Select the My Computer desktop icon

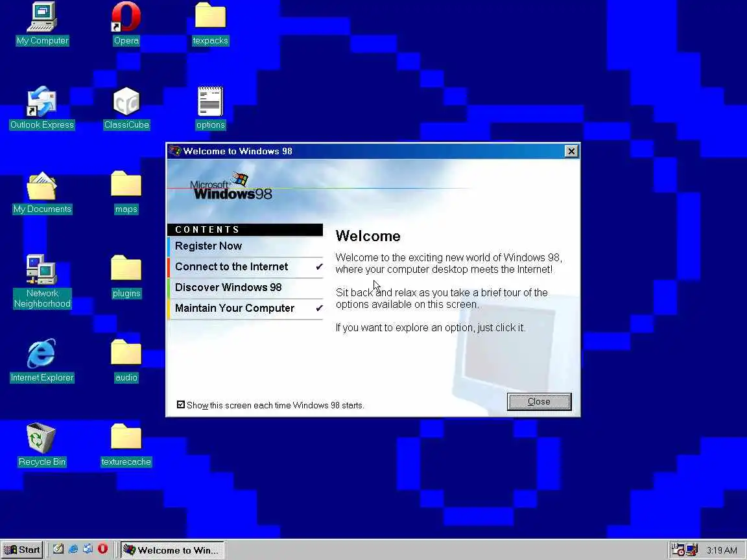click(x=42, y=23)
